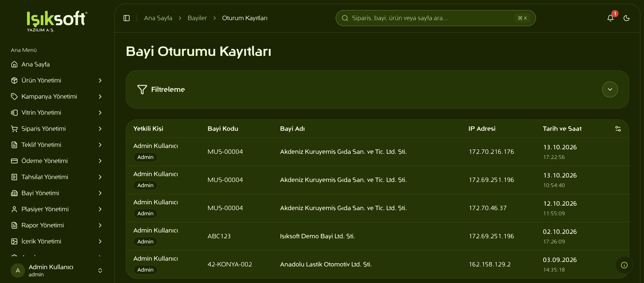644x283 pixels.
Task: Click the Filtreleme heading label
Action: [168, 89]
